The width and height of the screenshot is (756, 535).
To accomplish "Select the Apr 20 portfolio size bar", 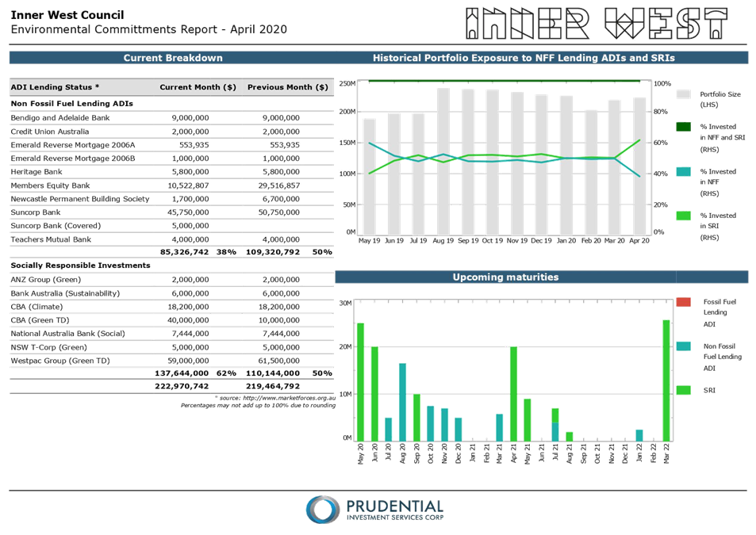I will coord(639,166).
